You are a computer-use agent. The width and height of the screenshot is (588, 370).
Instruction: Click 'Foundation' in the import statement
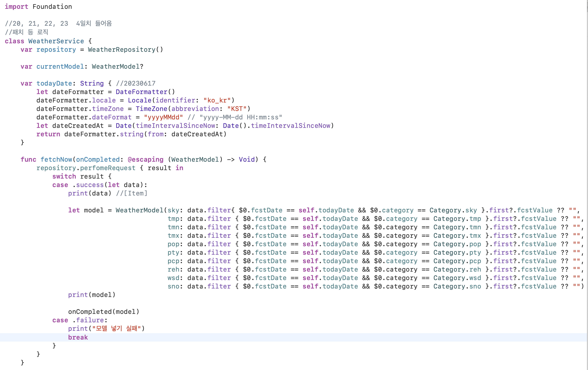(52, 7)
